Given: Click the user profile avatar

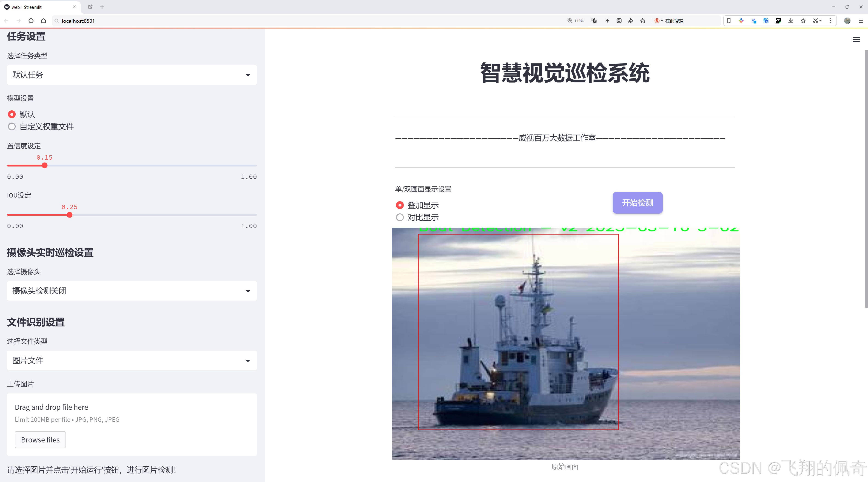Looking at the screenshot, I should (x=847, y=21).
